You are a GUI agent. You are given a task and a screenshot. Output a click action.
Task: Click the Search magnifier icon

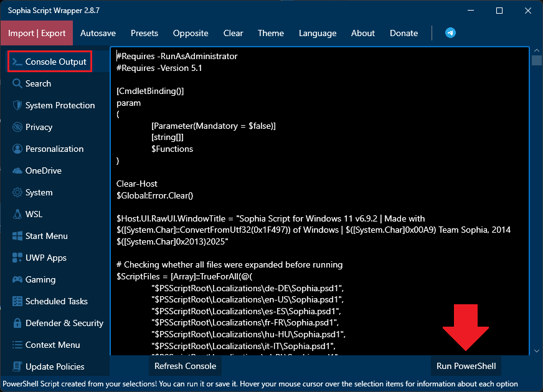point(17,83)
